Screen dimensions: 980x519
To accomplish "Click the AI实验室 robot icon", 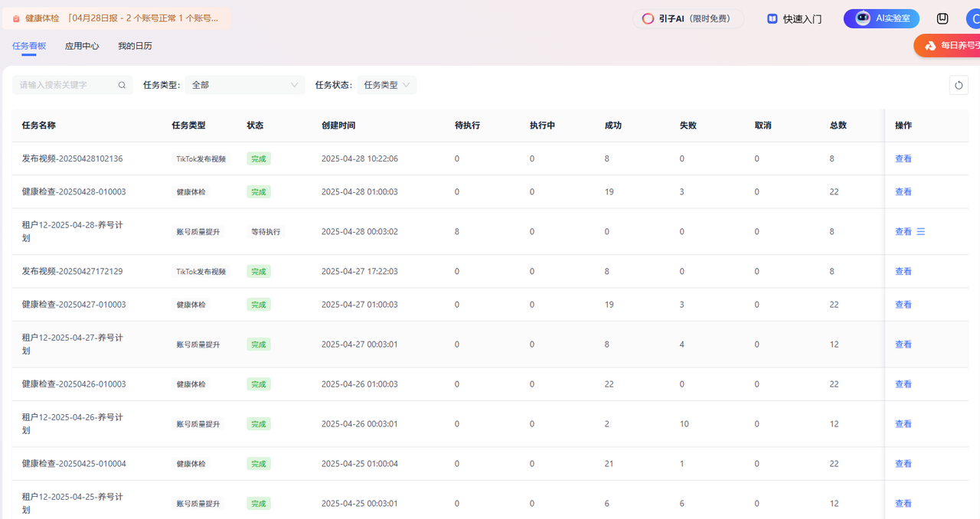I will [x=863, y=18].
